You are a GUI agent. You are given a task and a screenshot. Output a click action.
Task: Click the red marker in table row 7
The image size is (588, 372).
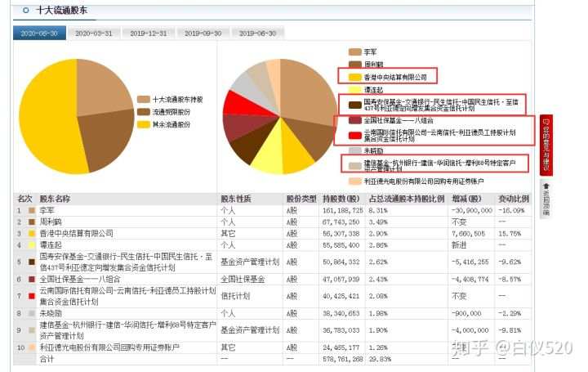tap(32, 296)
